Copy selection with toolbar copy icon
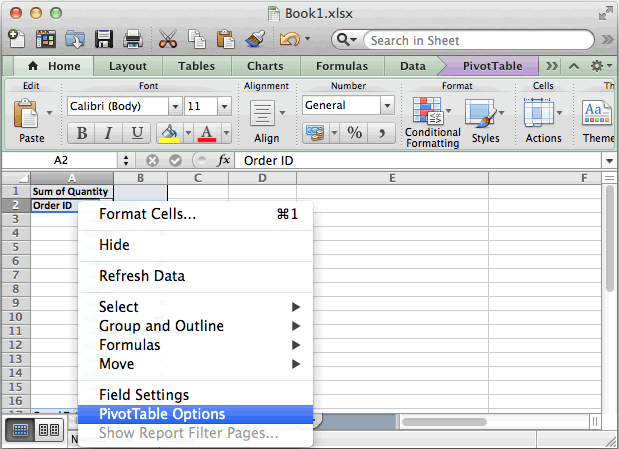Image resolution: width=619 pixels, height=449 pixels. (x=197, y=39)
